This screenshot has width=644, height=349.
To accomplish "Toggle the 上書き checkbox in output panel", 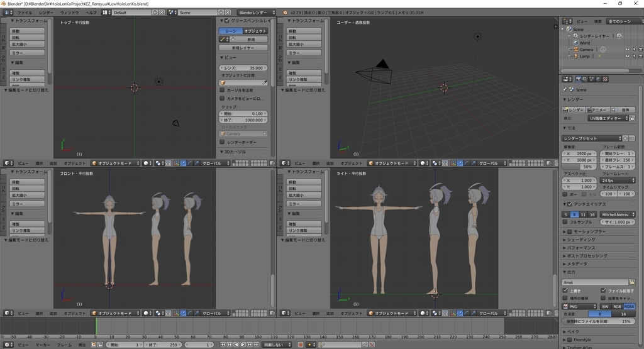I will click(565, 291).
